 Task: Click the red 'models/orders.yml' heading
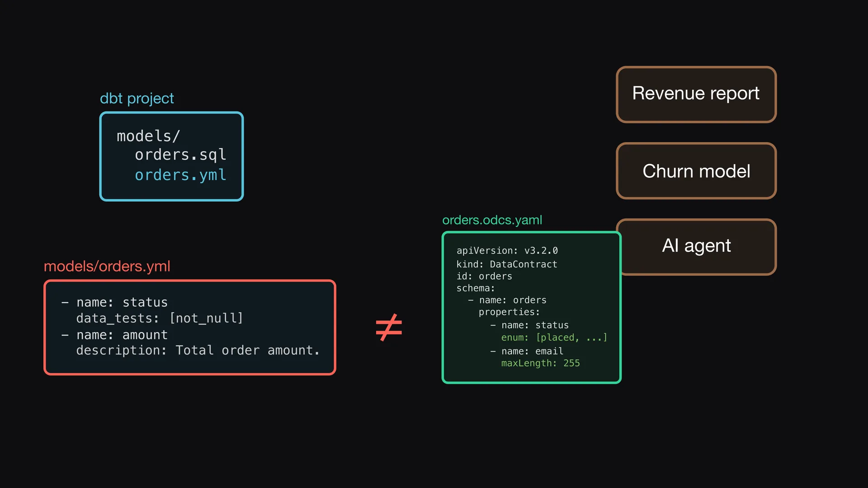pos(107,266)
